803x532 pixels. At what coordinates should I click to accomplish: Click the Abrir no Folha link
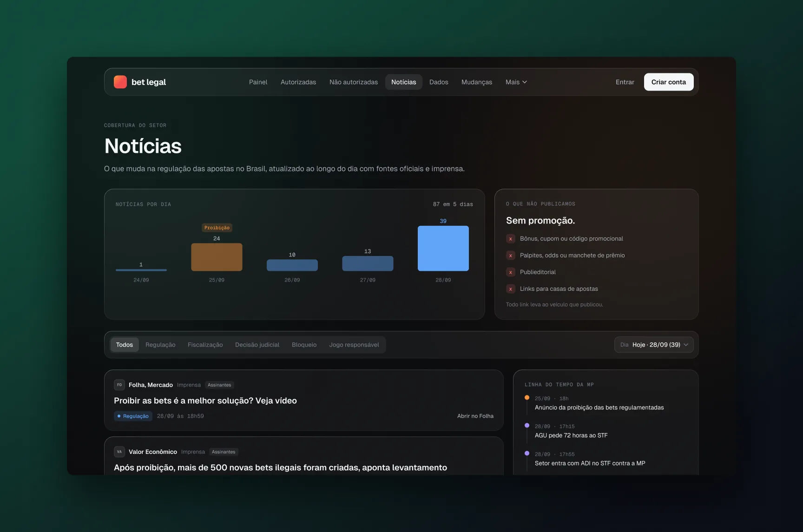(x=475, y=416)
